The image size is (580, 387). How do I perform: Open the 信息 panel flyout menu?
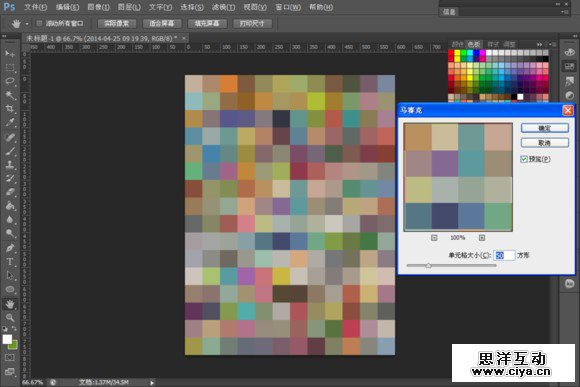click(564, 12)
